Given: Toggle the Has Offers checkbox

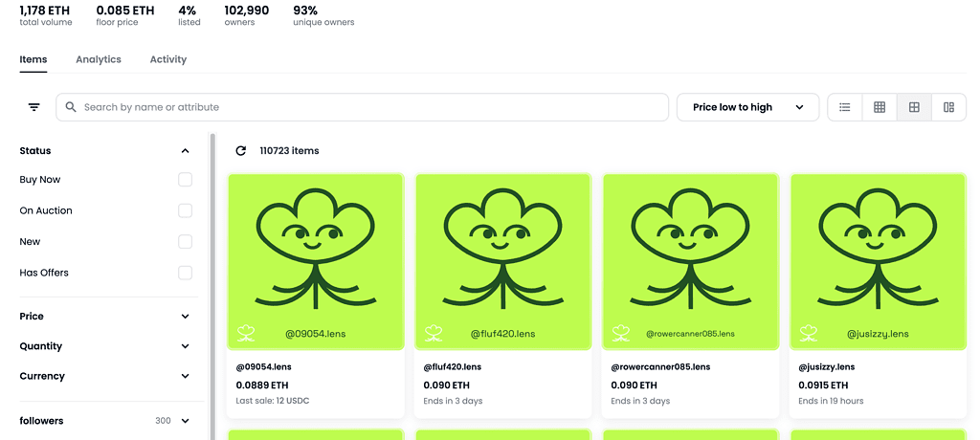Looking at the screenshot, I should [185, 273].
